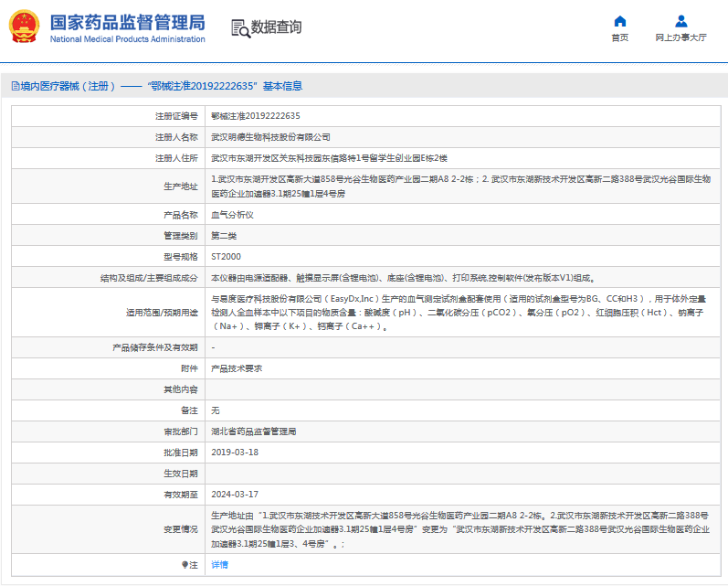
Task: Click the 型号规格 row label
Action: (181, 257)
